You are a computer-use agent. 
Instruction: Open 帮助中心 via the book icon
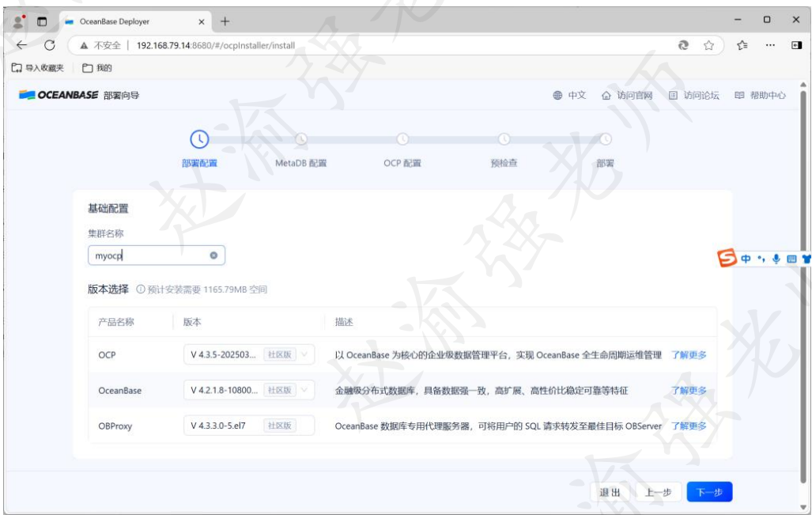pyautogui.click(x=740, y=94)
